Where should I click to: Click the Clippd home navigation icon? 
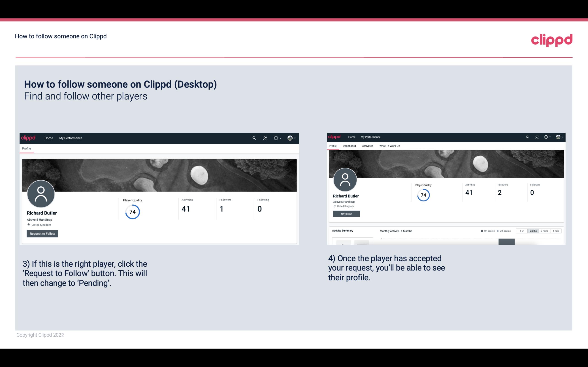(28, 138)
